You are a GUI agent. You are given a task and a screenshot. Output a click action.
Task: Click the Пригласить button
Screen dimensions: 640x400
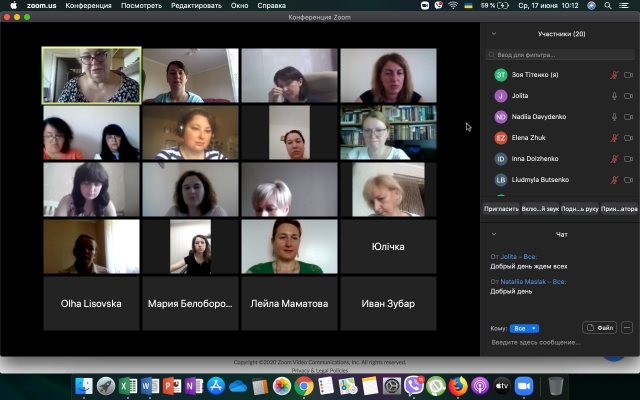click(x=501, y=209)
